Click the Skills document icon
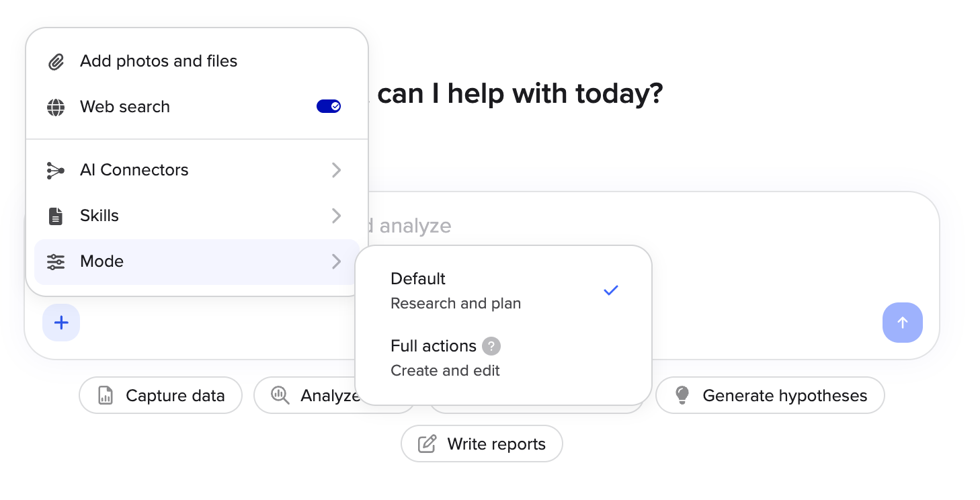The image size is (980, 500). coord(56,216)
